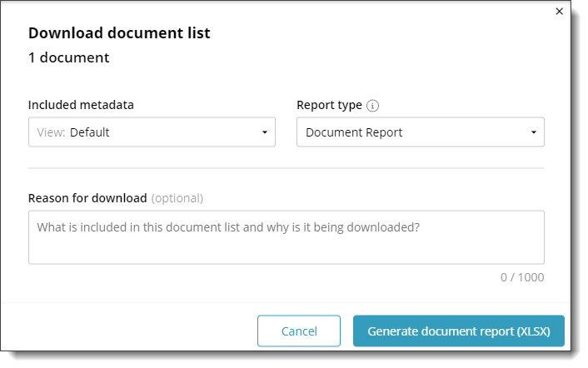Click the 'Included metadata' label
This screenshot has height=368, width=588.
[81, 105]
